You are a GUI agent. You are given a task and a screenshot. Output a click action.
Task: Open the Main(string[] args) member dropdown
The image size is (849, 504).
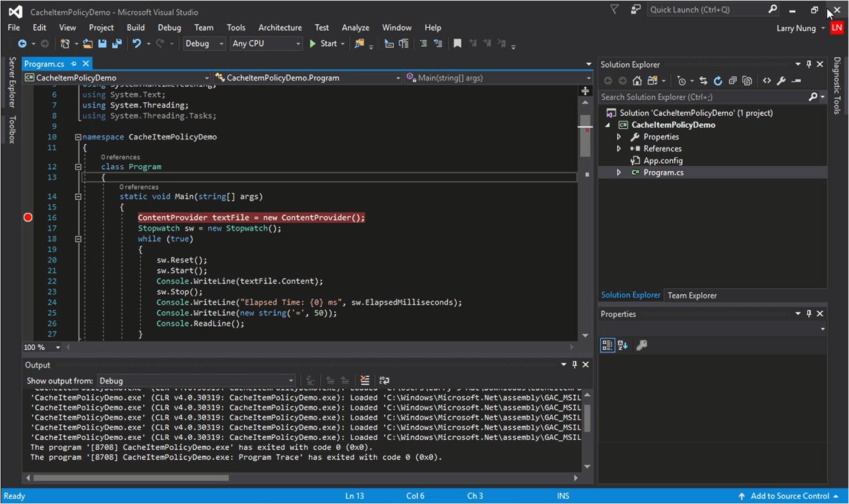click(498, 77)
